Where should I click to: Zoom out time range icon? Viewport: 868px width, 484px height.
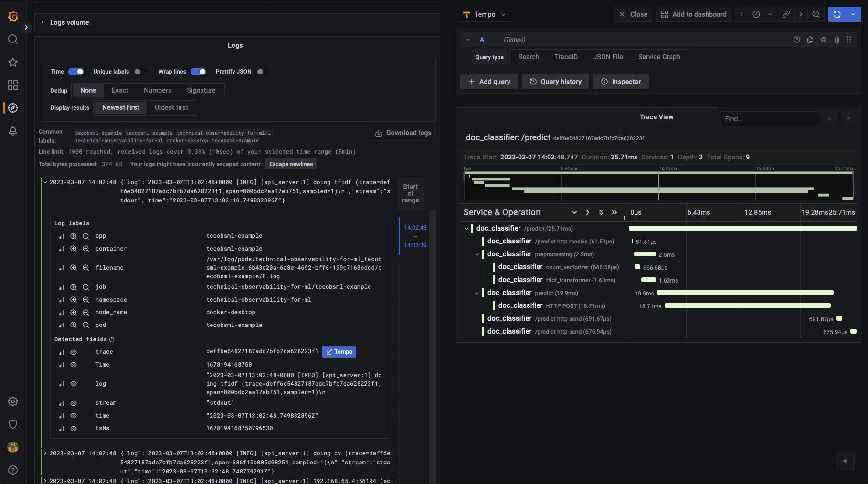[x=816, y=14]
